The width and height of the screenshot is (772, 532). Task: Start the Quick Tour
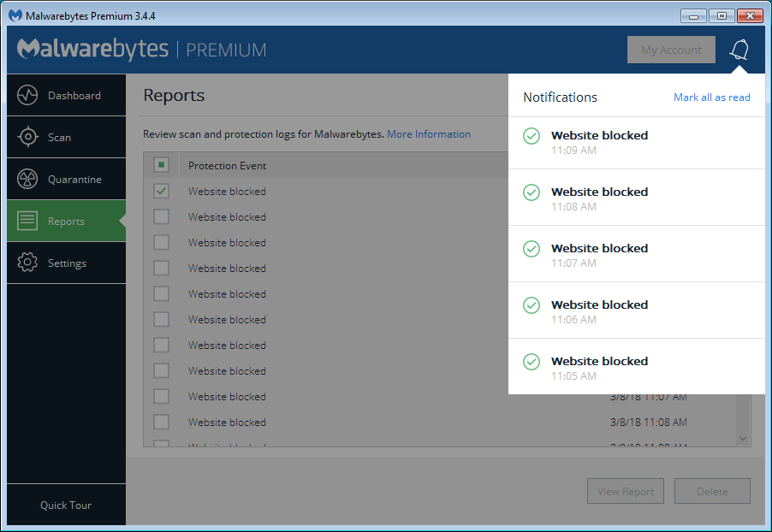pyautogui.click(x=66, y=505)
